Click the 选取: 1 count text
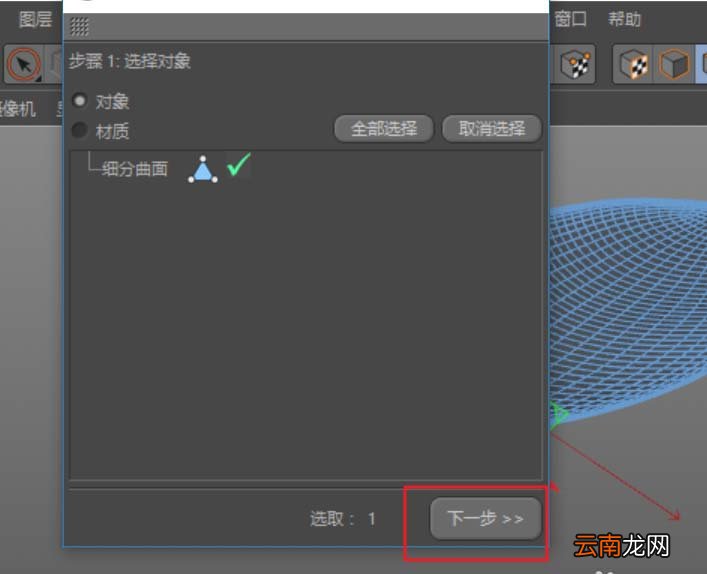This screenshot has width=707, height=574. click(x=343, y=519)
